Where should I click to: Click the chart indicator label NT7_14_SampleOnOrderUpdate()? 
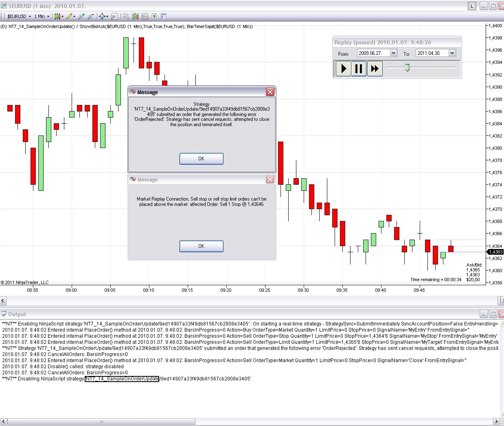pos(42,26)
